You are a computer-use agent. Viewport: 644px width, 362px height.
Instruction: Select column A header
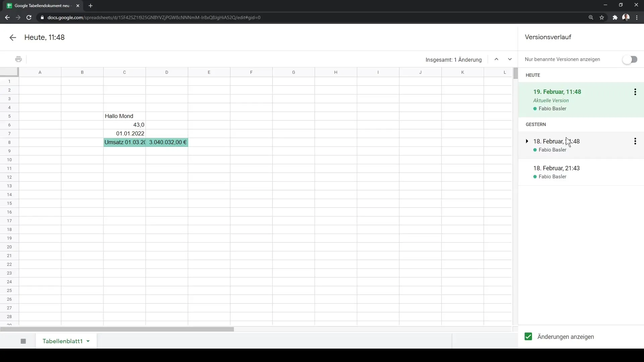coord(40,72)
